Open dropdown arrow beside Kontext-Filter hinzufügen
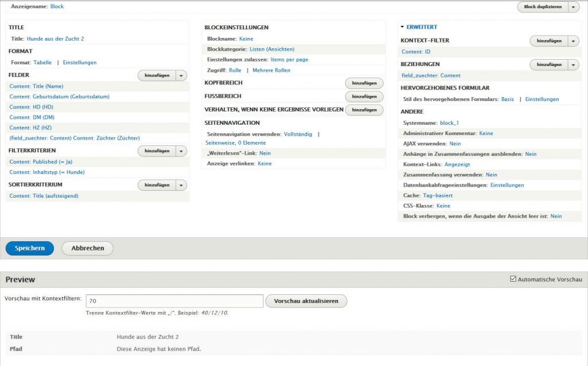This screenshot has height=366, width=588. [x=573, y=41]
